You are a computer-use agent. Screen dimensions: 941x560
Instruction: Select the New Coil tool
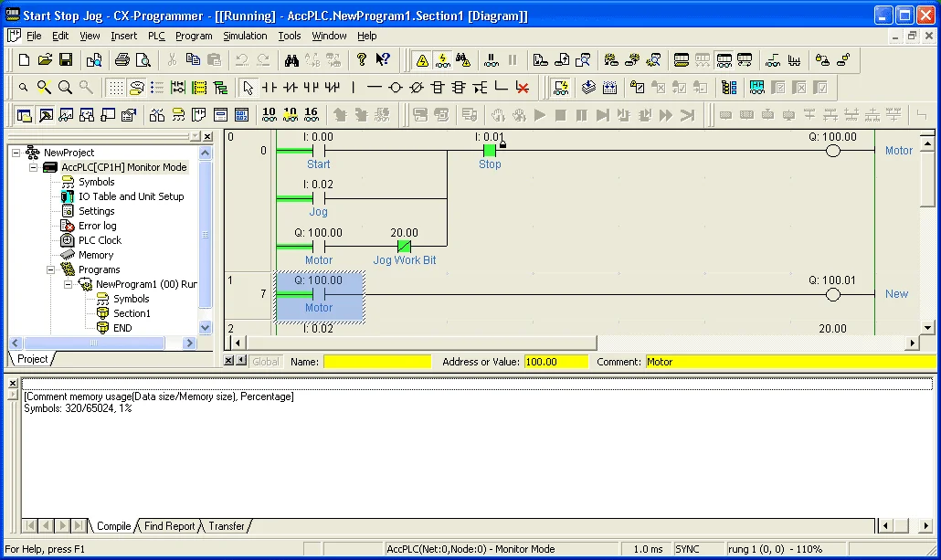[396, 88]
